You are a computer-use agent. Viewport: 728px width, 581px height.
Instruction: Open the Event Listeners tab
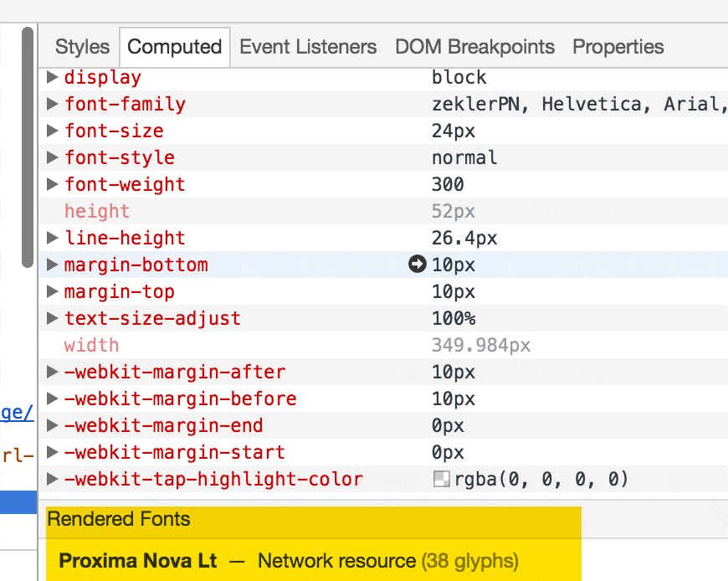pyautogui.click(x=308, y=47)
